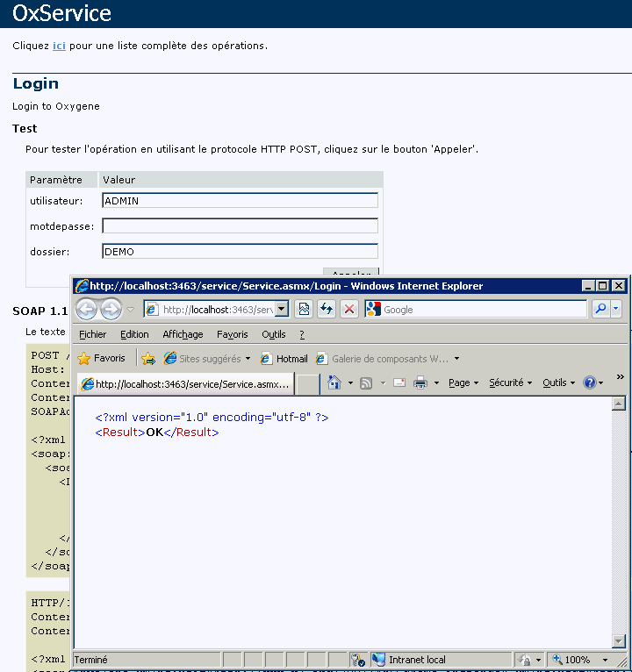
Task: Click the blue Help question mark icon
Action: click(x=590, y=382)
